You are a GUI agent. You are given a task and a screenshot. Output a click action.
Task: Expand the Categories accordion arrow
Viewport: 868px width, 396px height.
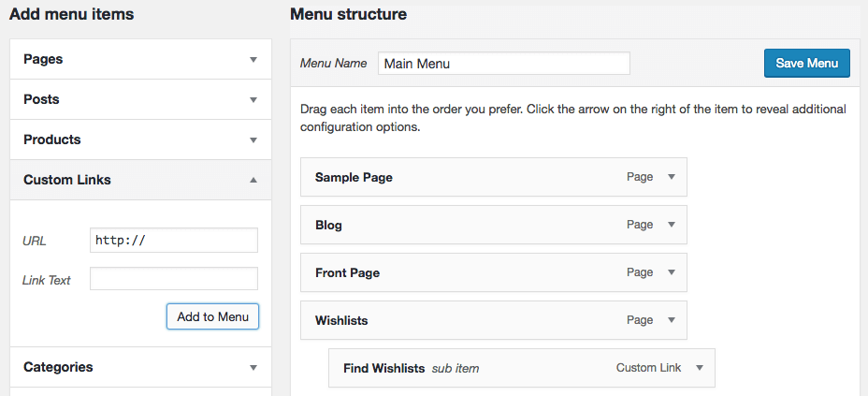[253, 367]
